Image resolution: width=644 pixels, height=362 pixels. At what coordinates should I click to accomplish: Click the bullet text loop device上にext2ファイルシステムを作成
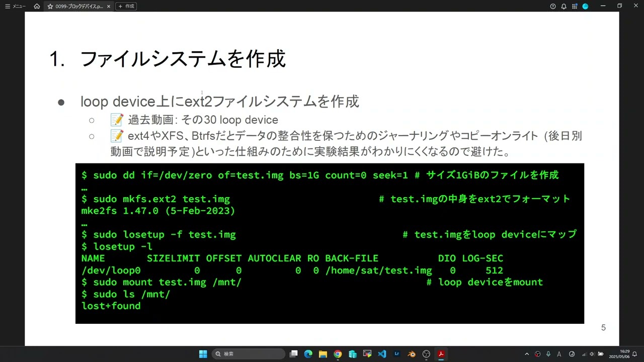[219, 102]
